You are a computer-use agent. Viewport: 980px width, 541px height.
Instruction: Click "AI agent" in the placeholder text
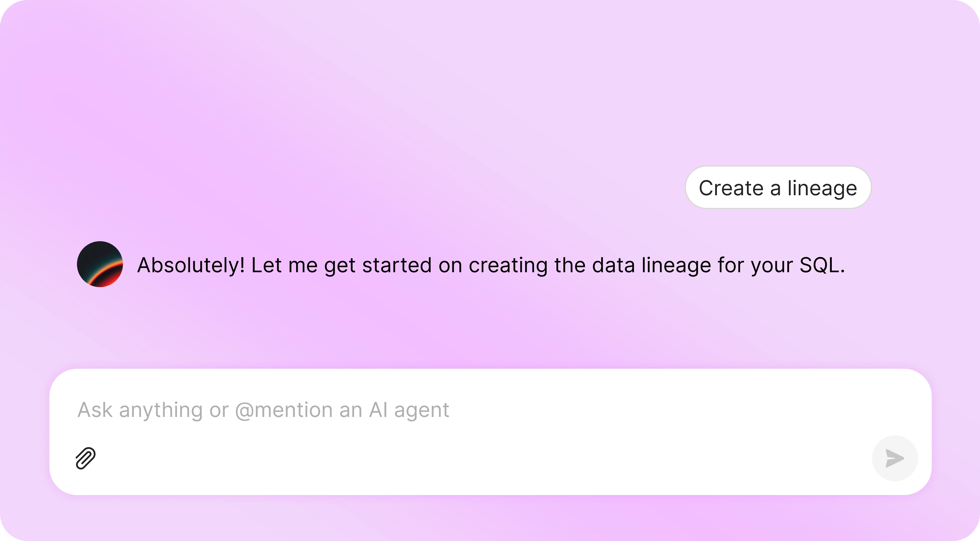pos(409,410)
